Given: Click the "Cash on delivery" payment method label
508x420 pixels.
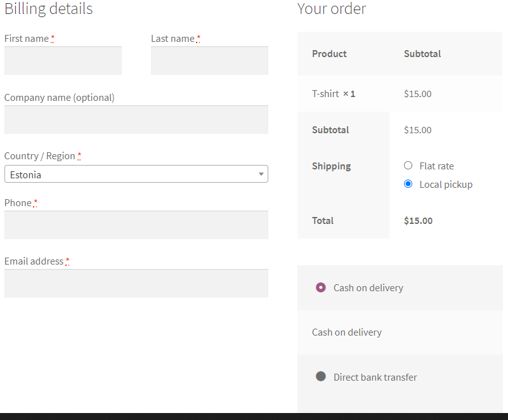Looking at the screenshot, I should point(368,288).
